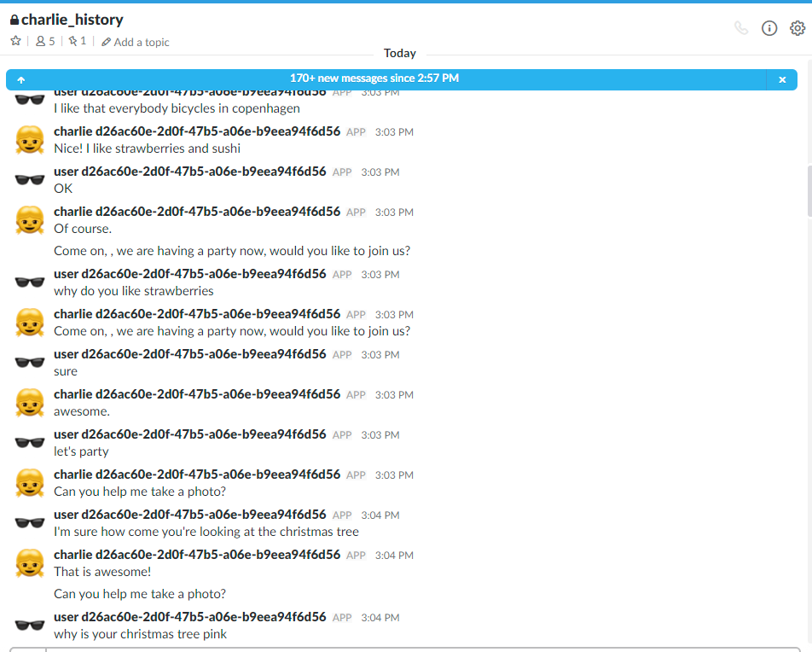Click charlie avatar beside Of course message
The image size is (812, 652).
coord(30,220)
